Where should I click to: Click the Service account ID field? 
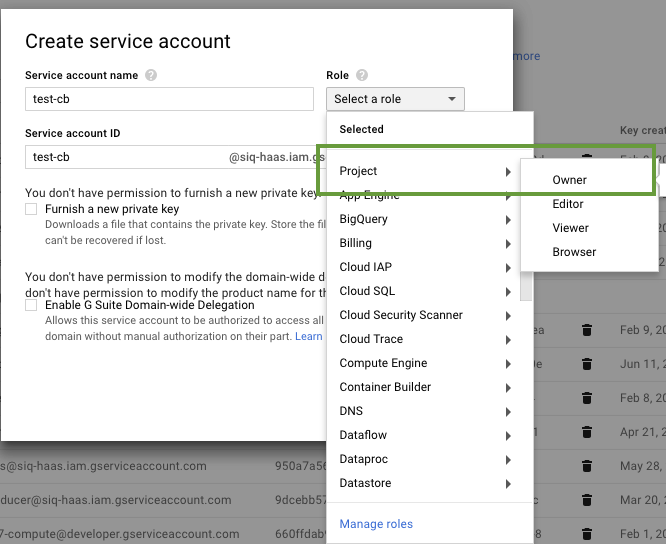point(127,157)
